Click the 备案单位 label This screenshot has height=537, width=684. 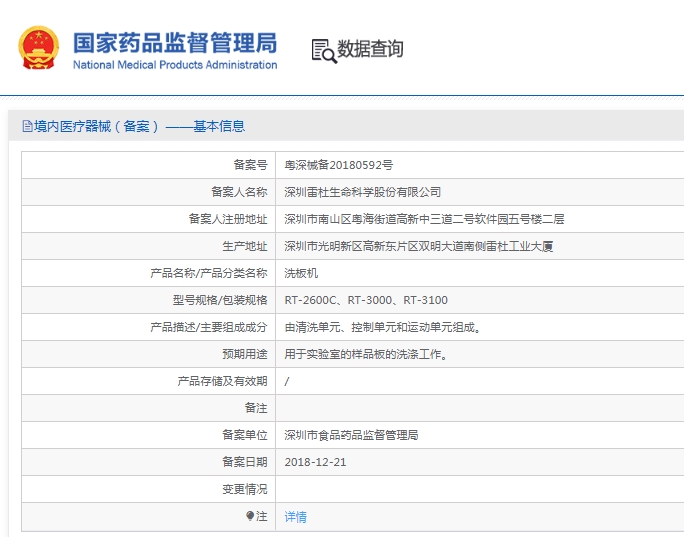point(244,435)
